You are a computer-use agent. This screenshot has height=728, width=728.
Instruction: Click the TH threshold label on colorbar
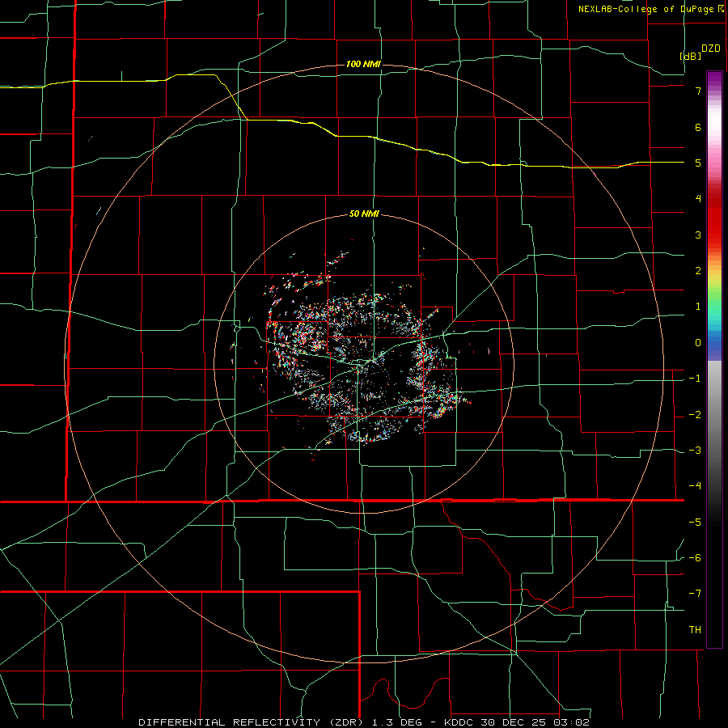pyautogui.click(x=695, y=630)
